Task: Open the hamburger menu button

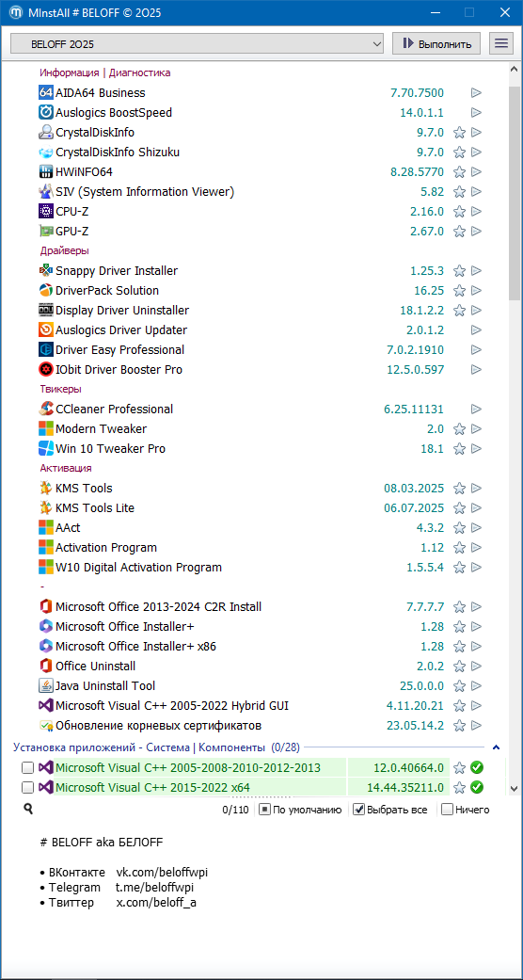Action: 500,43
